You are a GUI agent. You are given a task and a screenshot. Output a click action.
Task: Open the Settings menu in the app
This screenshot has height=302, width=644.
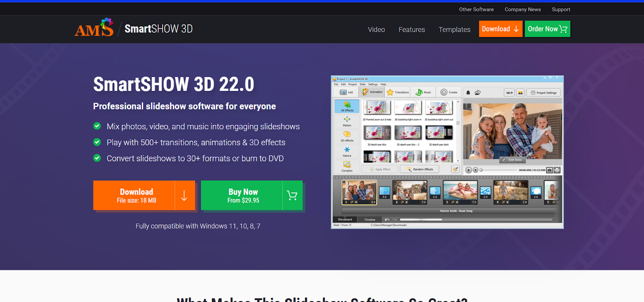pos(373,84)
